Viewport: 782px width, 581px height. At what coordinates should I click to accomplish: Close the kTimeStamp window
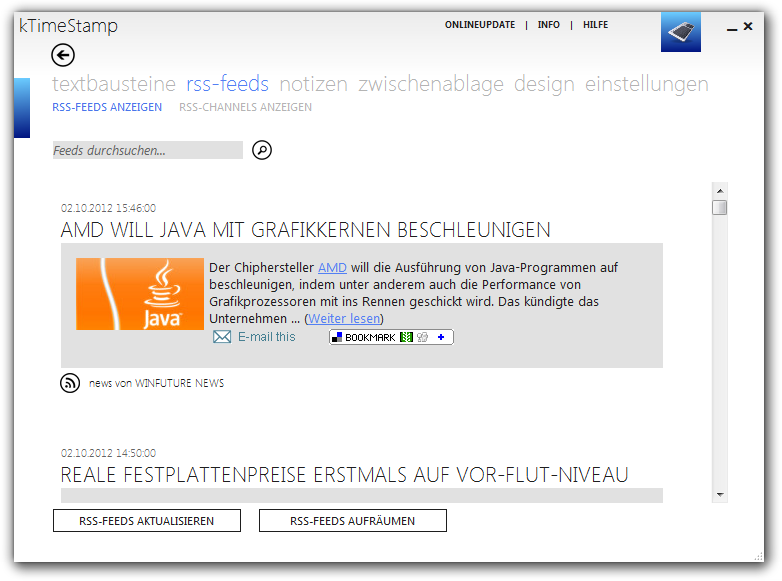coord(748,26)
